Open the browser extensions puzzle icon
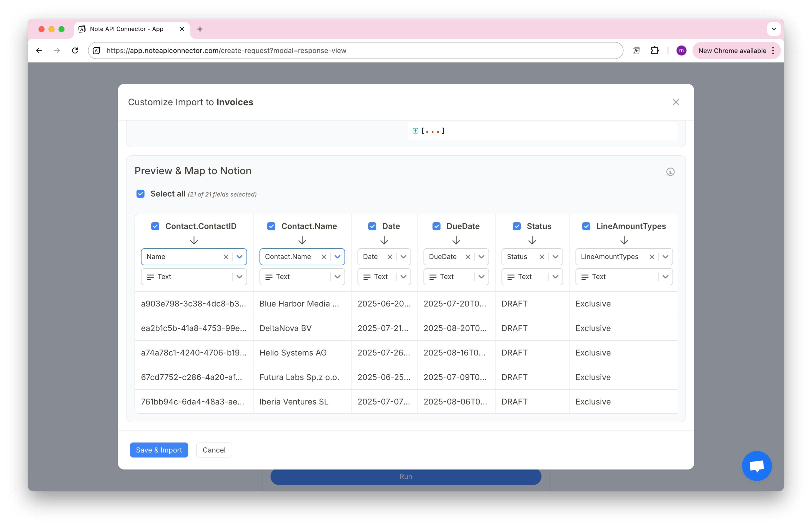The height and width of the screenshot is (528, 812). point(654,50)
